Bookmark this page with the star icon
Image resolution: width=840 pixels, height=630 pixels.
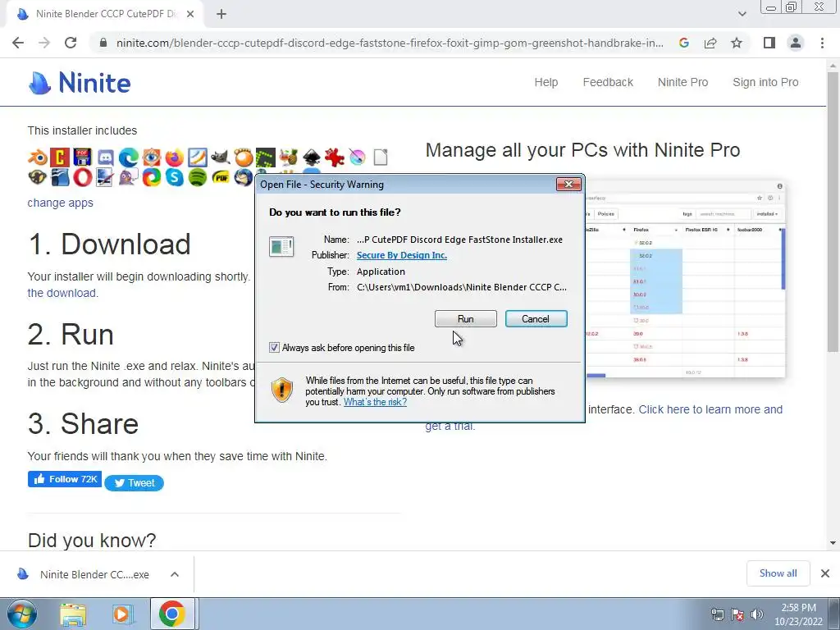point(737,43)
